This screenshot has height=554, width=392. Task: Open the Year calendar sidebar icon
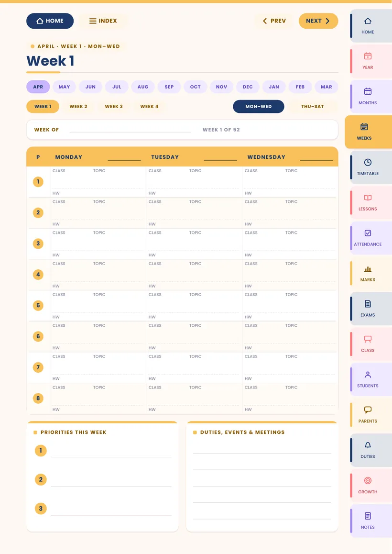tap(368, 56)
